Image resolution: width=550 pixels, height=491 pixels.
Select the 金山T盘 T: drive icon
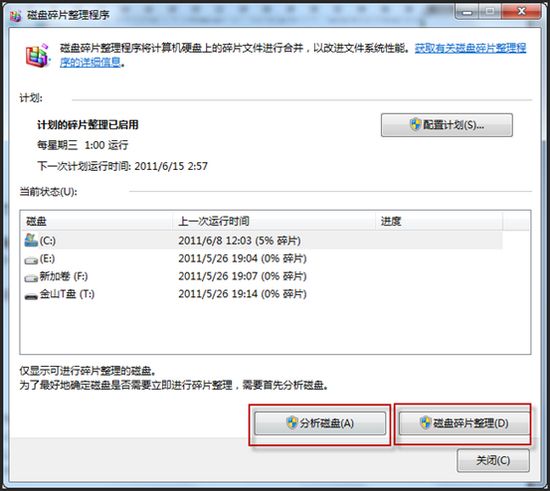[x=31, y=296]
